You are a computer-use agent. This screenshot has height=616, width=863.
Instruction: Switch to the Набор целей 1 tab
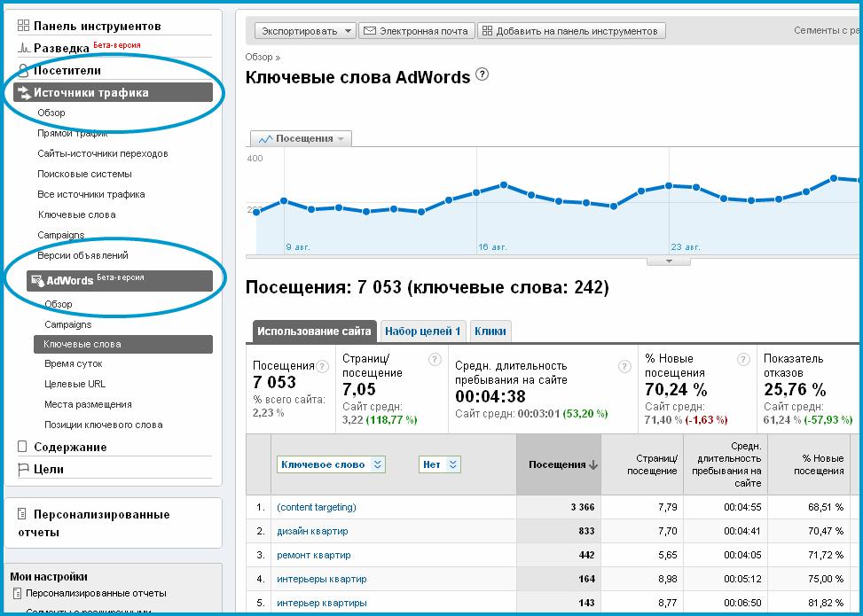423,331
